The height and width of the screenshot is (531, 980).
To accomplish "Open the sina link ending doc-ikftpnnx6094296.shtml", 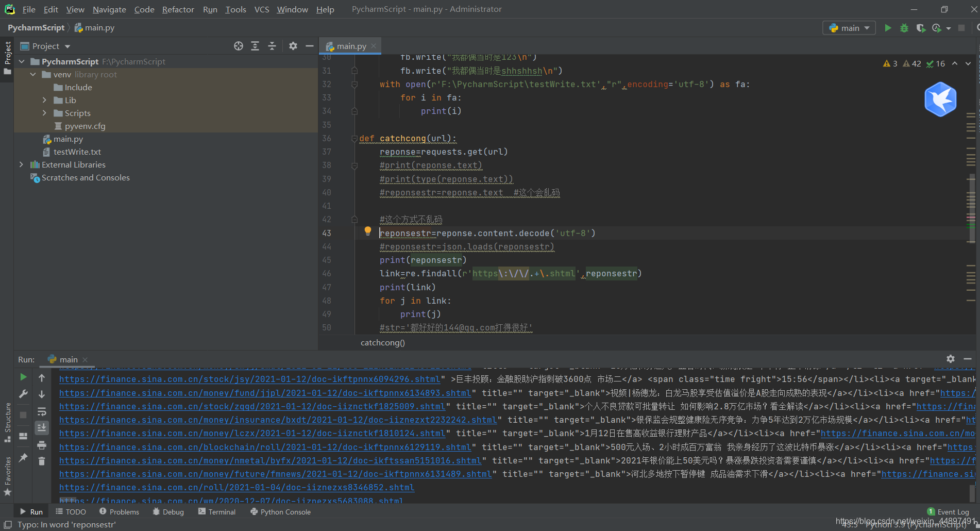I will tap(250, 379).
